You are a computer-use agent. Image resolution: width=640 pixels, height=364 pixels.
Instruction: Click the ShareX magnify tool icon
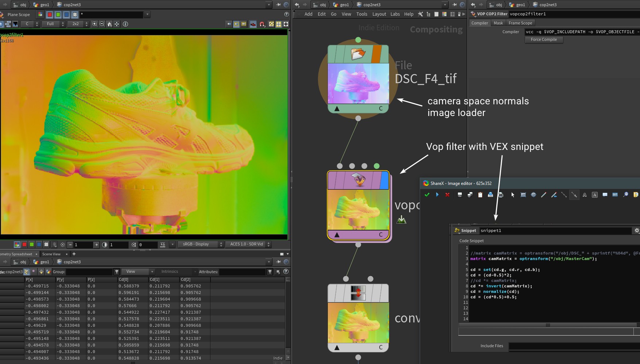[x=625, y=195]
